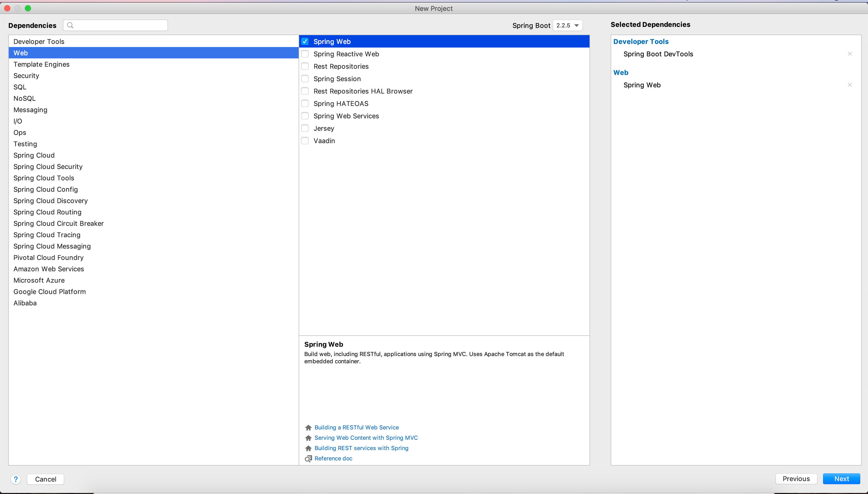This screenshot has height=494, width=868.
Task: Open the Spring Boot version dropdown
Action: tap(568, 25)
